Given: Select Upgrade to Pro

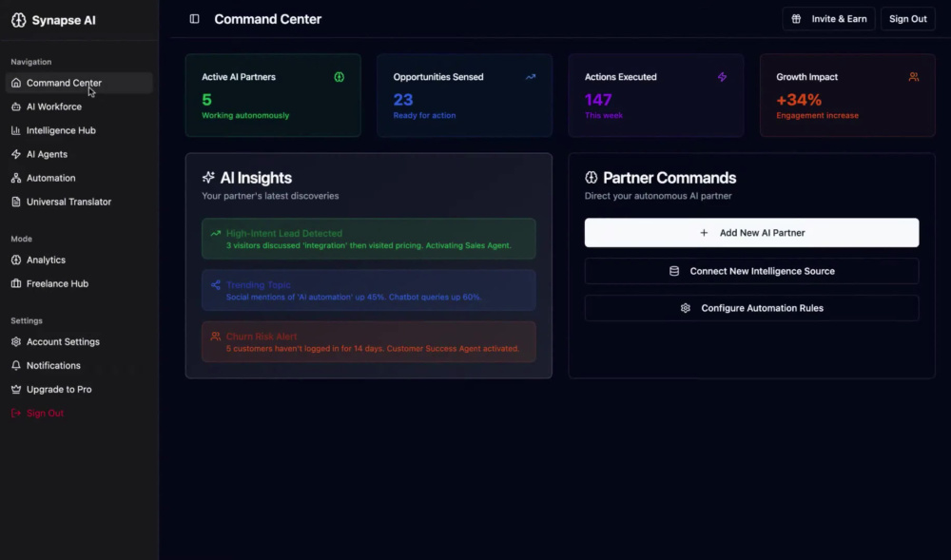Looking at the screenshot, I should tap(79, 389).
